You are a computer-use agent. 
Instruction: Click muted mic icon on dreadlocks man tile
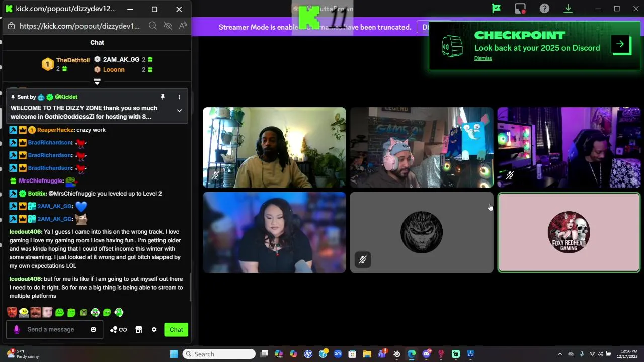(x=215, y=175)
